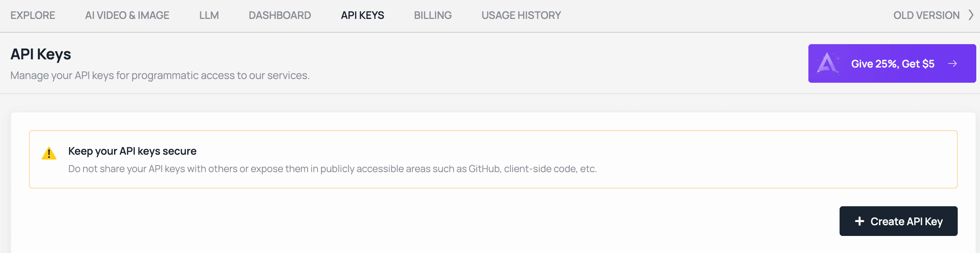The image size is (980, 253).
Task: Click the plus icon on Create API Key
Action: (x=859, y=221)
